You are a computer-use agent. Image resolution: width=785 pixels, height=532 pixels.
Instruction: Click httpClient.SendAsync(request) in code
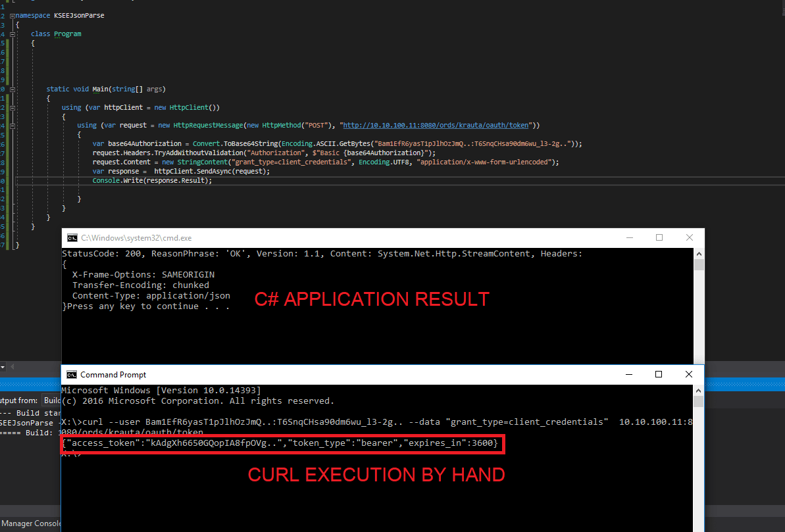212,171
